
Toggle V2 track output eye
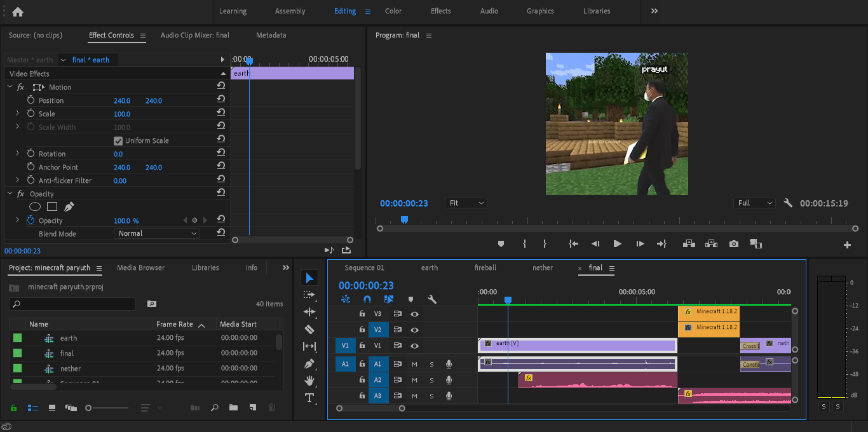(x=414, y=330)
